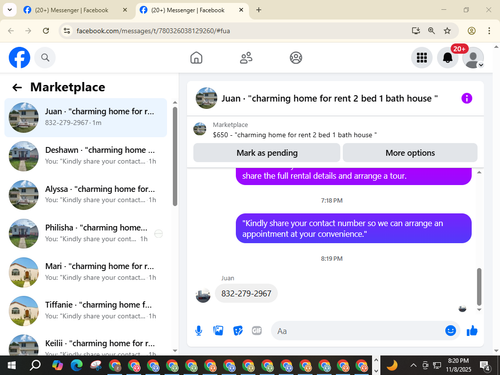Viewport: 500px width, 375px height.
Task: Open Windows notification center
Action: coord(485,366)
